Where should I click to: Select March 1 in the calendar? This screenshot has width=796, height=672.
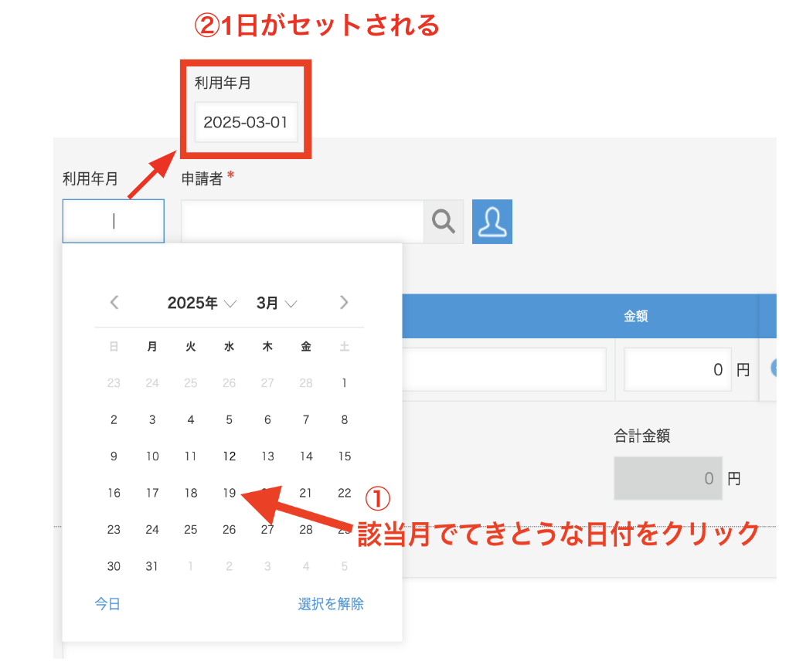(344, 382)
